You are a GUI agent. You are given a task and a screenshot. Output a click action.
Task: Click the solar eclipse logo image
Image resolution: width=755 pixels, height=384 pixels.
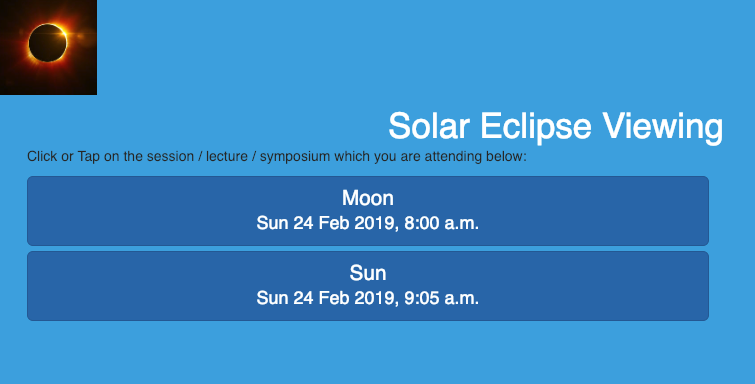point(48,47)
